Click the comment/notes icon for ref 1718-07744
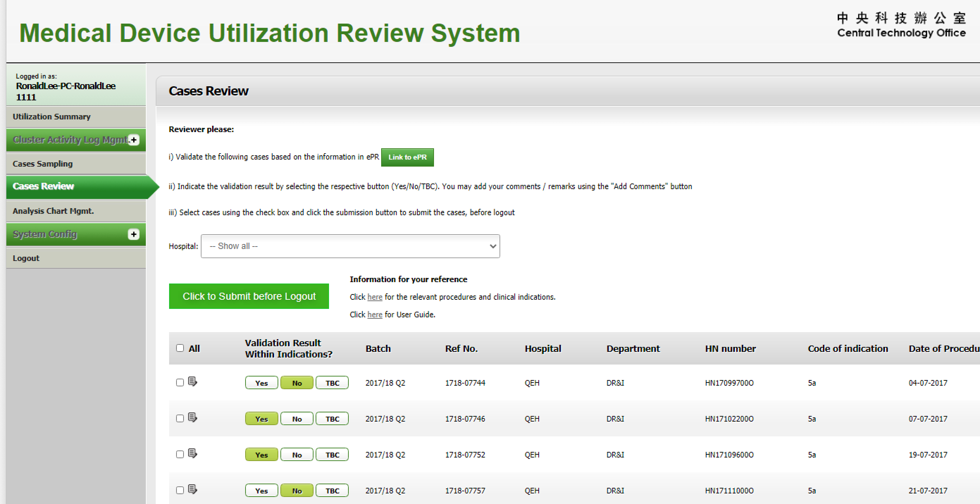980x504 pixels. click(193, 382)
